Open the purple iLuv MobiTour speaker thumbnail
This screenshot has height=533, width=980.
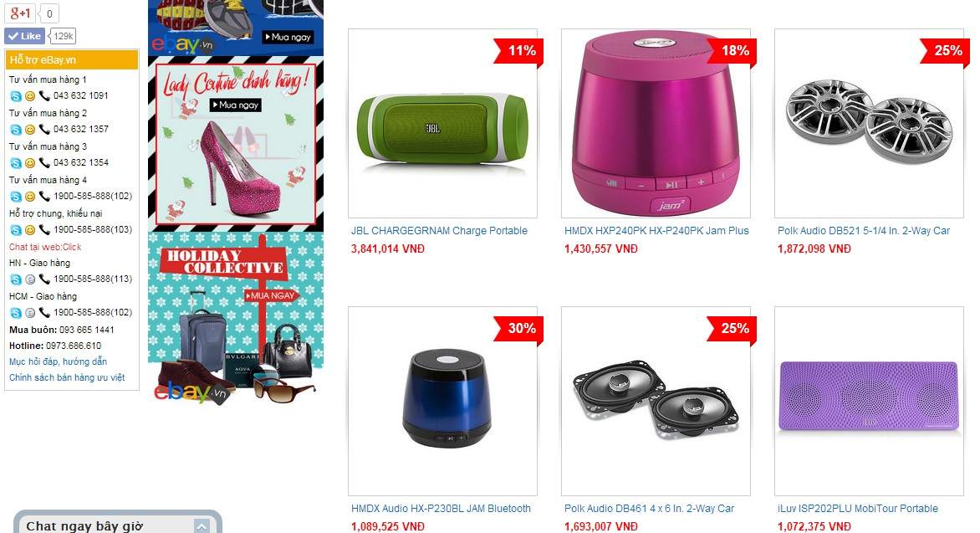click(x=869, y=401)
